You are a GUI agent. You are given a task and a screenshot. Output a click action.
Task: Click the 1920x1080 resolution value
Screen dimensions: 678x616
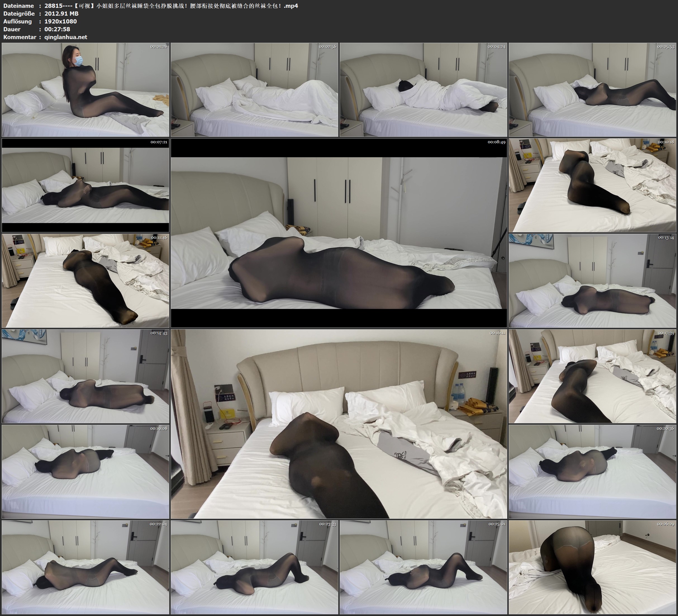click(x=61, y=21)
